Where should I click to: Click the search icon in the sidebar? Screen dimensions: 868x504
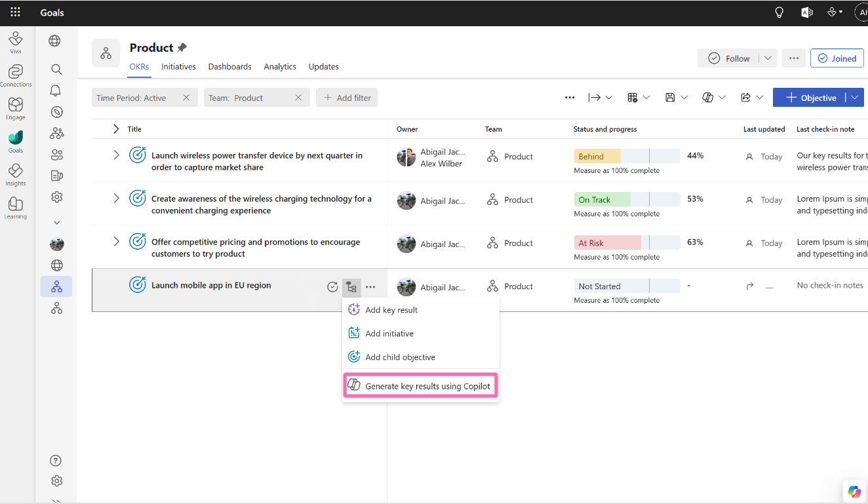click(x=56, y=69)
